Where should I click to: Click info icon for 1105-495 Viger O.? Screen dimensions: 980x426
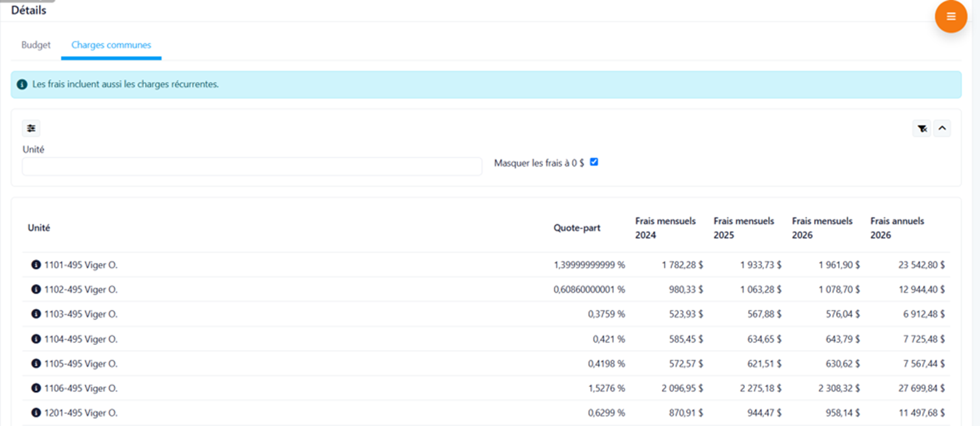click(x=36, y=364)
